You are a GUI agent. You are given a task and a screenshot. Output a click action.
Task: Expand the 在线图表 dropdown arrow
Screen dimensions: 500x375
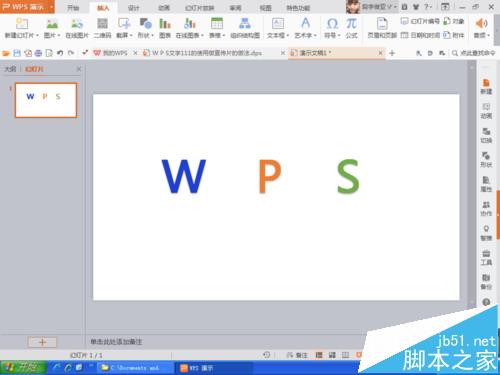tap(202, 35)
